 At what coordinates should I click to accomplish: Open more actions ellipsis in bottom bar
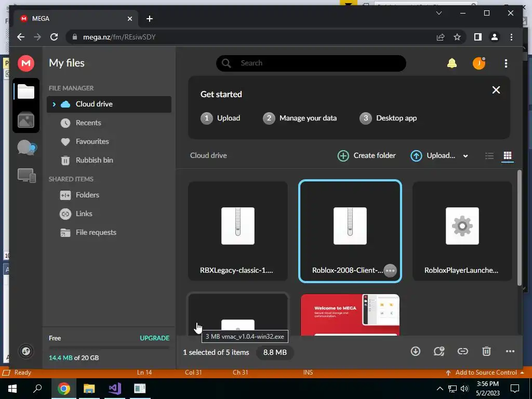pos(510,351)
